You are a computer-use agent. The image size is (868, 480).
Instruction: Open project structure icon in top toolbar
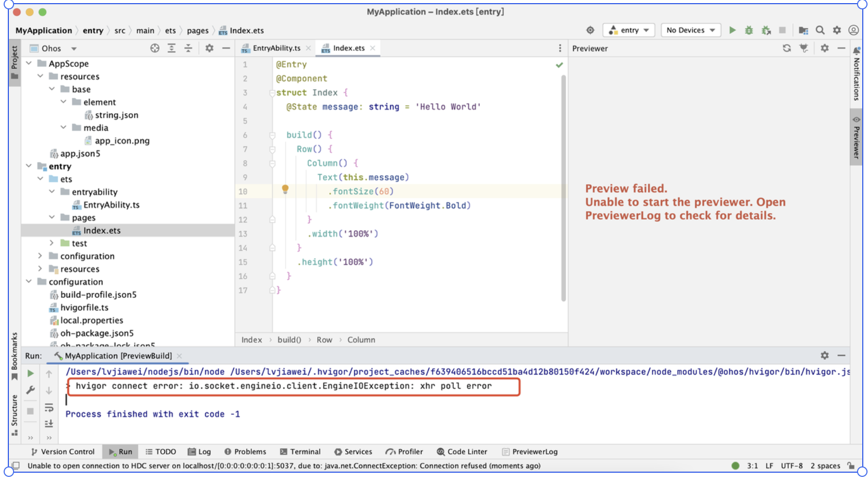803,30
